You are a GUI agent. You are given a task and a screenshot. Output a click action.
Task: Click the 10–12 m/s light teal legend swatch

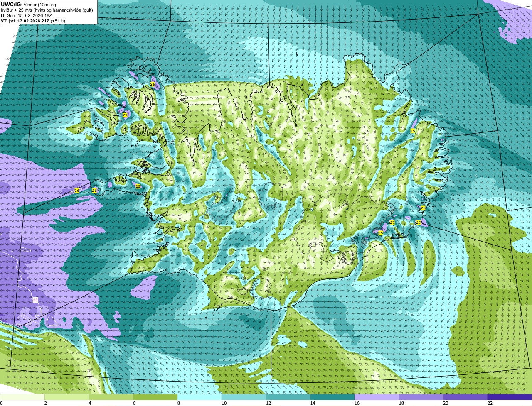point(244,397)
